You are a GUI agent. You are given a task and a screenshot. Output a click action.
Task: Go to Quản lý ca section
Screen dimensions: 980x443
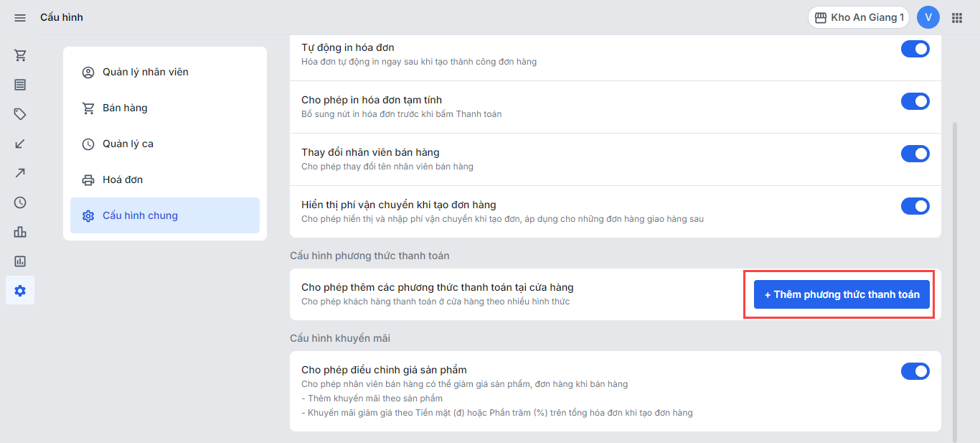pos(165,144)
